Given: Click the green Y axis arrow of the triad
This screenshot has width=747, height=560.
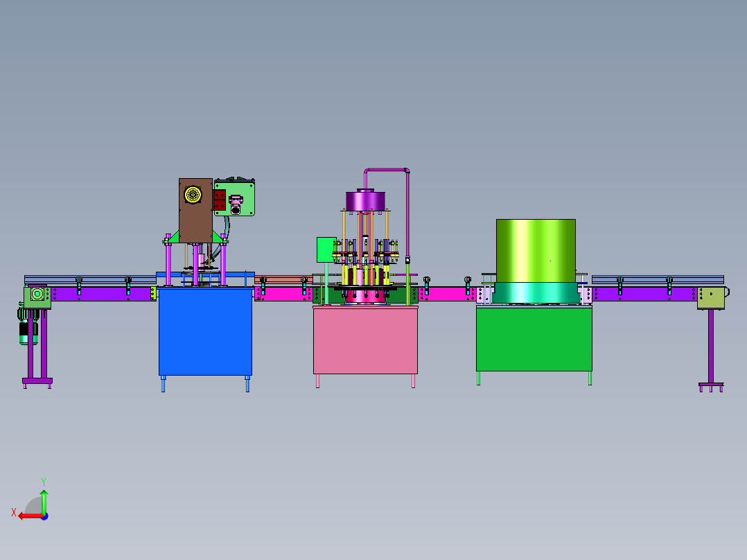Looking at the screenshot, I should tap(44, 501).
